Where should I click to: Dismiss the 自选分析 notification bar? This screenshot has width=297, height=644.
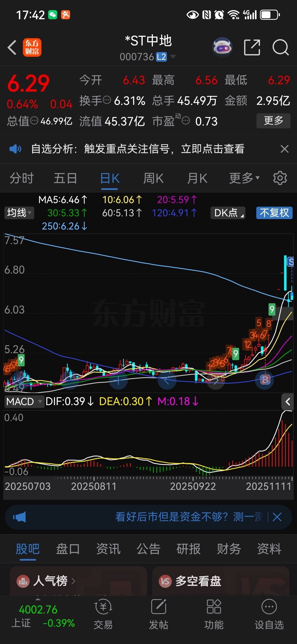coord(285,149)
